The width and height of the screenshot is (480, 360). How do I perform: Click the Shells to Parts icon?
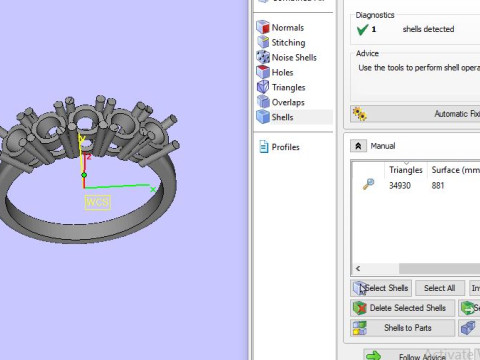click(x=360, y=328)
